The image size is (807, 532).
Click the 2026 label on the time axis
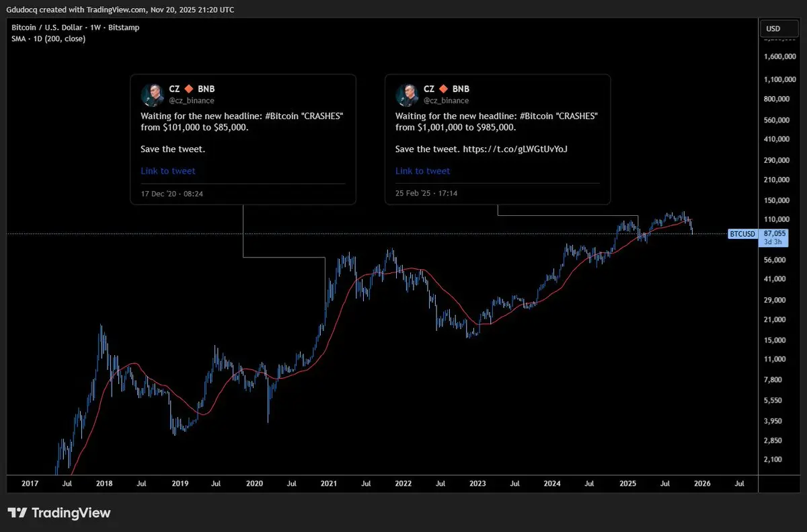coord(702,483)
